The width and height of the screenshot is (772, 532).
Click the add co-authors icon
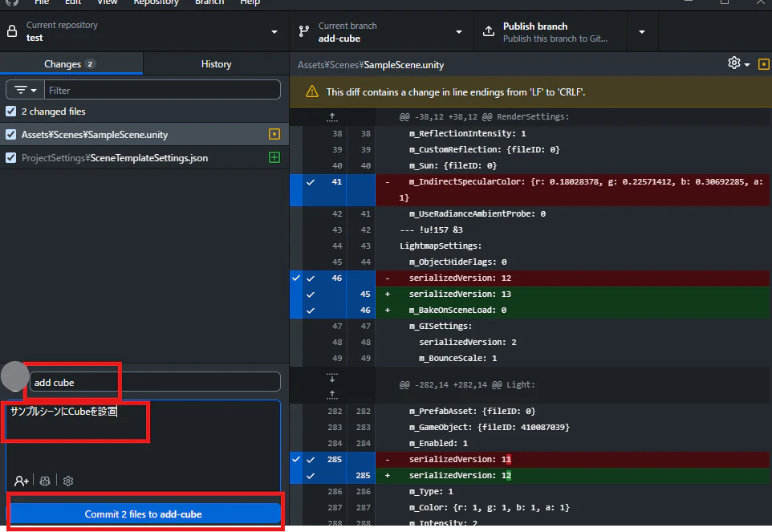point(21,481)
